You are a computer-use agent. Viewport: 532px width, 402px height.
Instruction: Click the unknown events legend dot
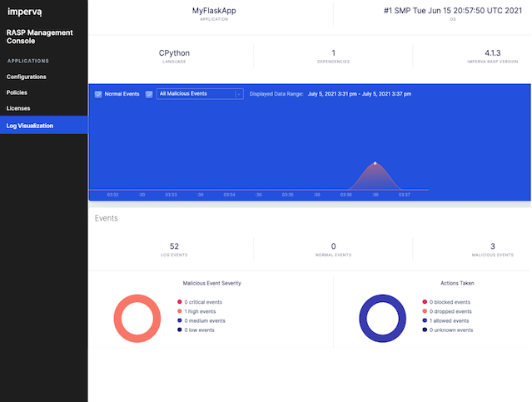(x=425, y=330)
